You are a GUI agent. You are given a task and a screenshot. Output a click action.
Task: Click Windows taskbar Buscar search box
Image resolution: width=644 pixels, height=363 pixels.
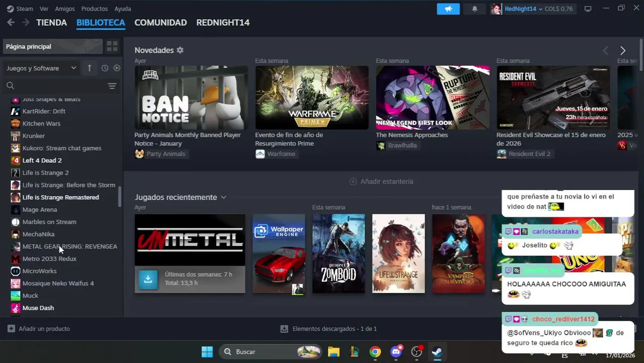tap(271, 351)
